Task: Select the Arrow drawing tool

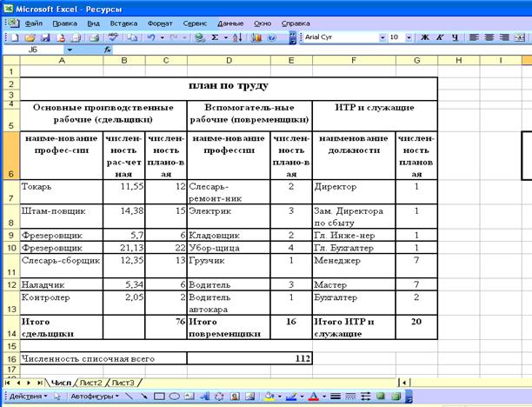Action: click(143, 397)
